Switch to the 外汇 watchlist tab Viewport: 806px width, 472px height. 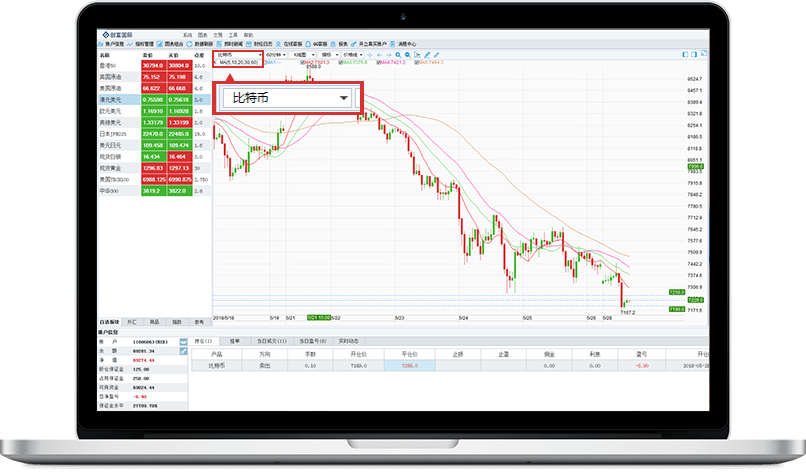[131, 322]
